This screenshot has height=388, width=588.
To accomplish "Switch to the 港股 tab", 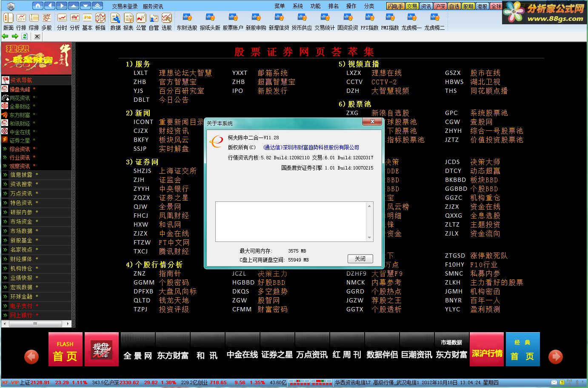I will [482, 6].
